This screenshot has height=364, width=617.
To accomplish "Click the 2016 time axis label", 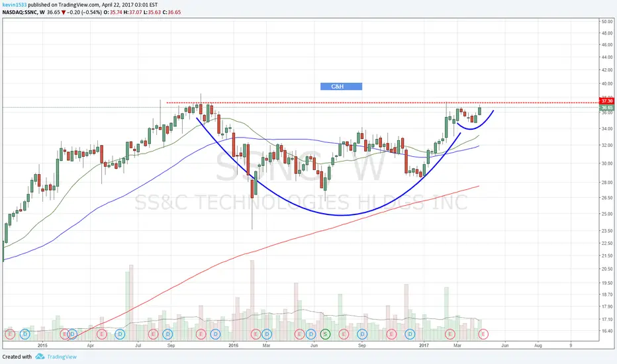I will click(x=233, y=345).
